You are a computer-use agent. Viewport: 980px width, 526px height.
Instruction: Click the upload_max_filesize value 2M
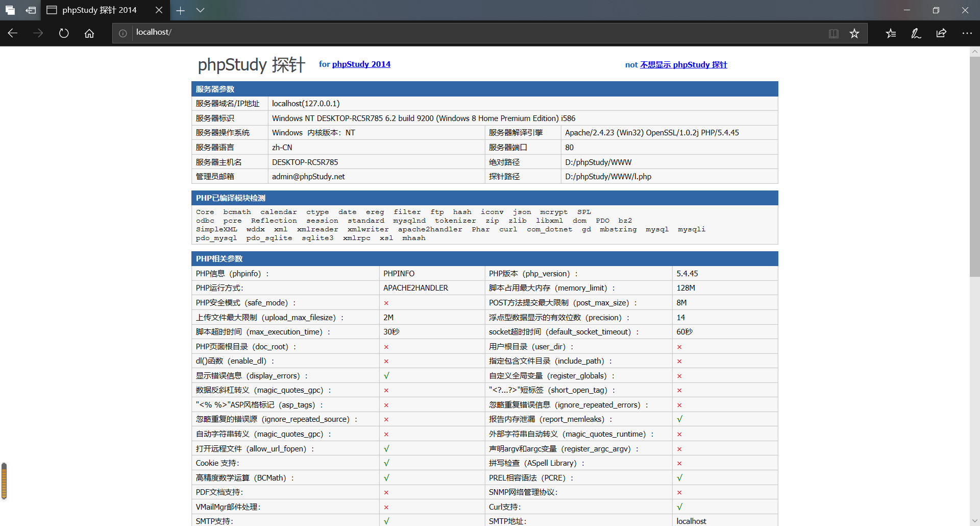tap(388, 318)
